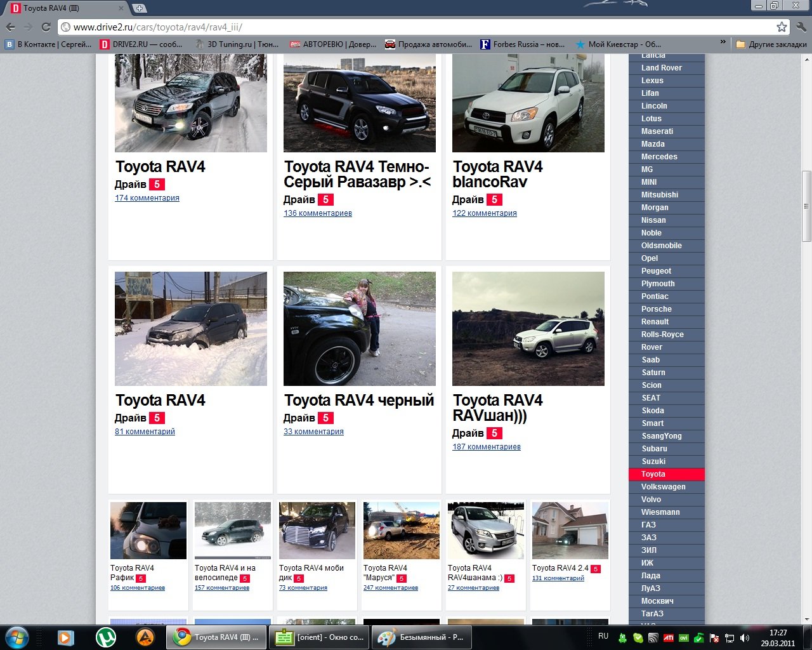The height and width of the screenshot is (650, 812).
Task: Open the 247 комментариев link
Action: coord(391,588)
